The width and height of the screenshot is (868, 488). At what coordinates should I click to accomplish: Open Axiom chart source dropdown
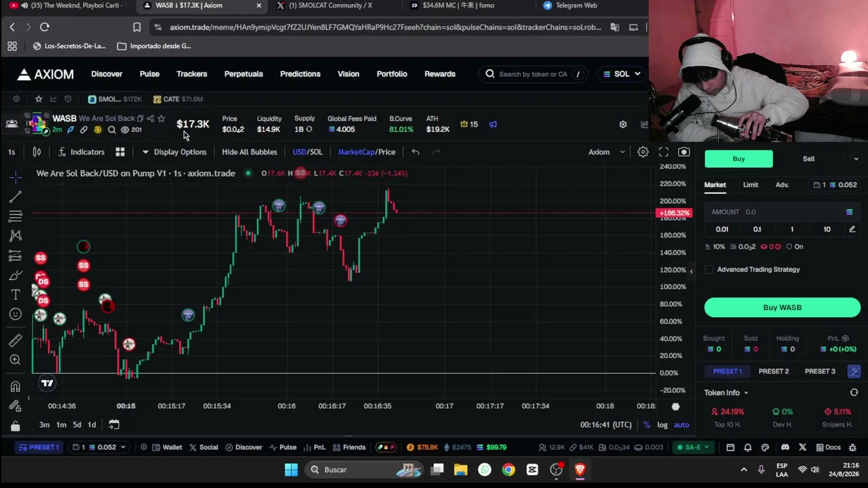coord(607,152)
